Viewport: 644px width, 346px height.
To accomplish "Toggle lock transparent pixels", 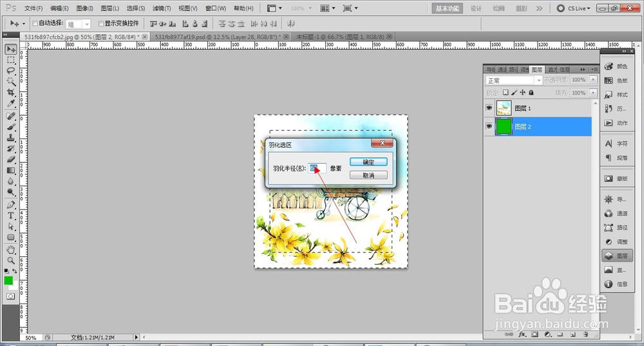I will pos(506,92).
